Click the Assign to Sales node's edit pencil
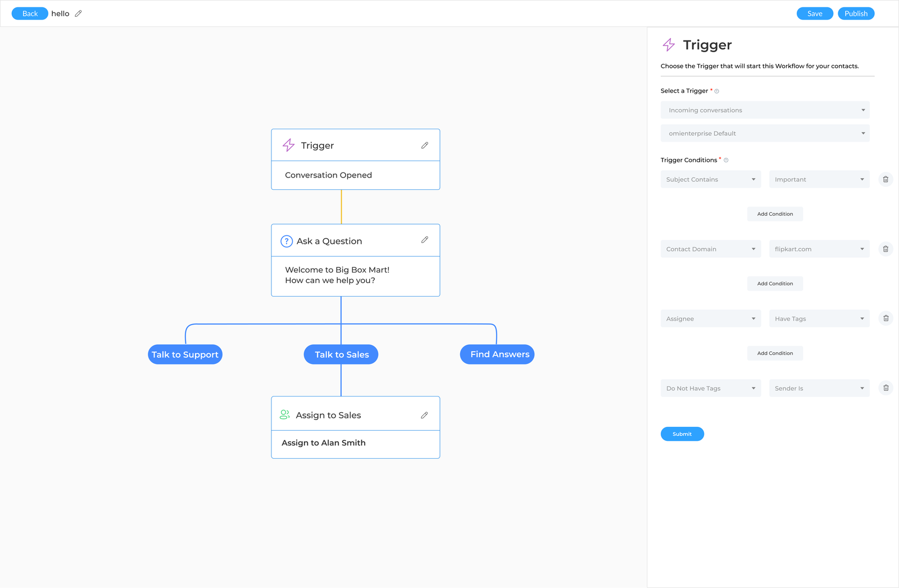This screenshot has width=899, height=588. point(424,415)
